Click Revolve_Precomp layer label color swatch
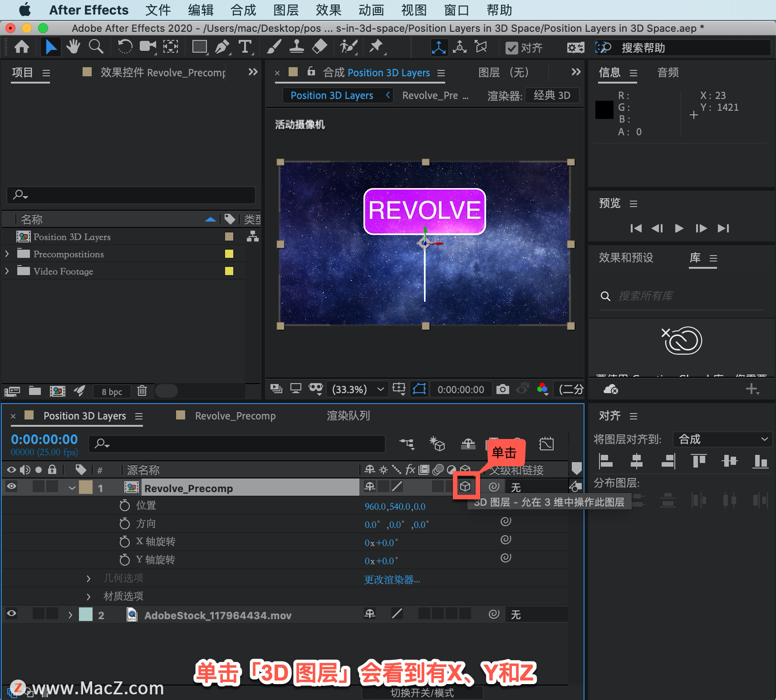 [x=86, y=487]
